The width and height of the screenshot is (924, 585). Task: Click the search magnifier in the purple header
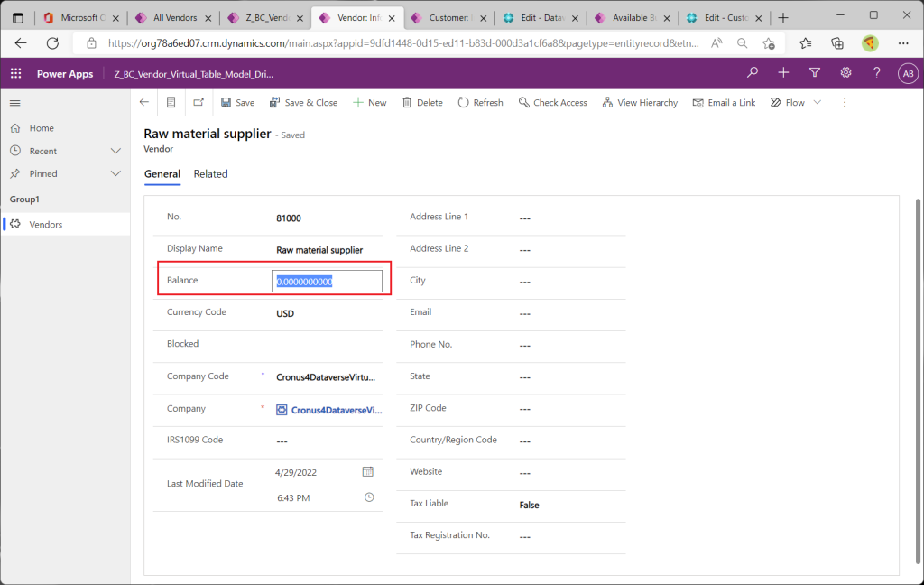tap(753, 72)
